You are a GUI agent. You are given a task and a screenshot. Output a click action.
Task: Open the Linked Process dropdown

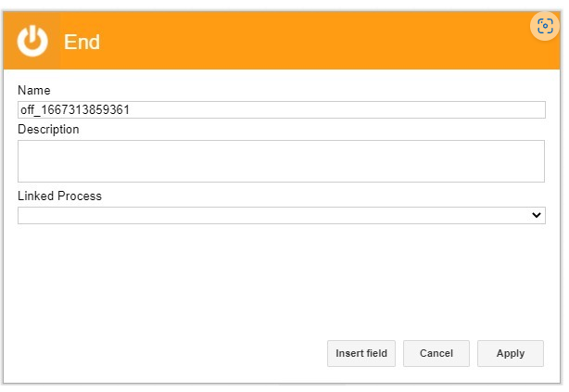(281, 215)
